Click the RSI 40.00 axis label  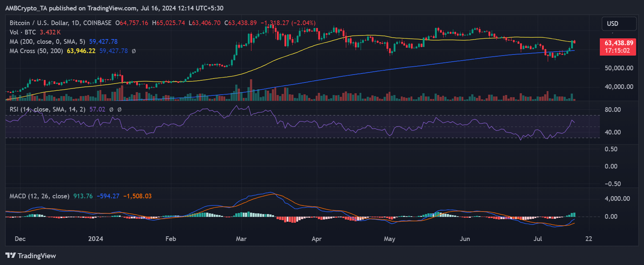coord(613,132)
